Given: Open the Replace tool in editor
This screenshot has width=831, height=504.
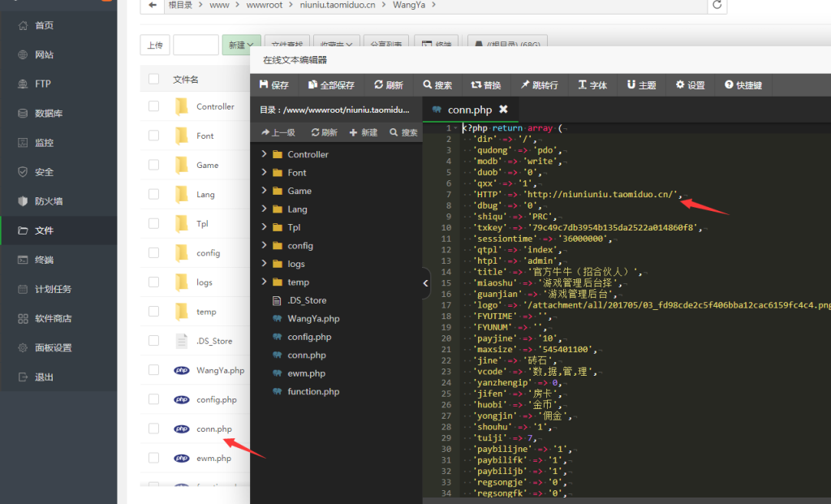Looking at the screenshot, I should (x=486, y=85).
